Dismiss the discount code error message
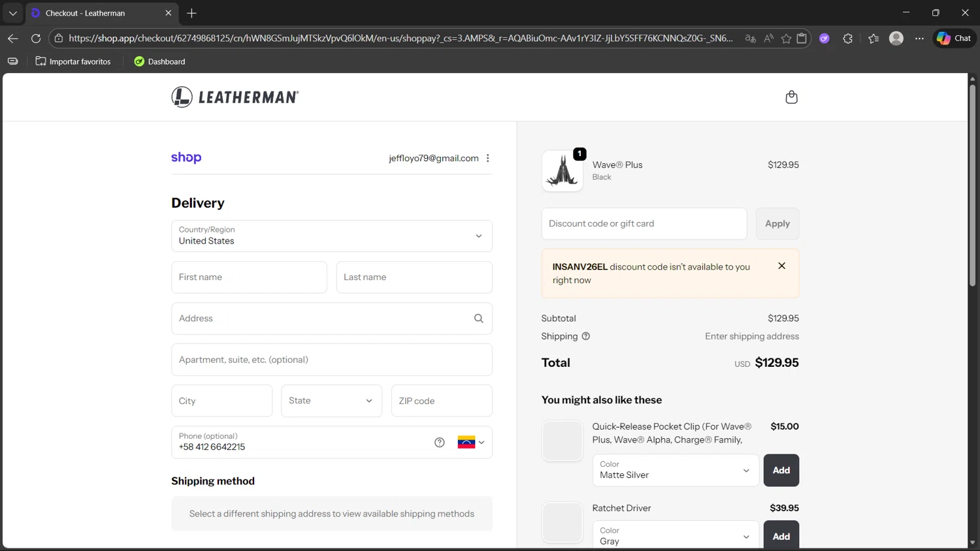 782,266
